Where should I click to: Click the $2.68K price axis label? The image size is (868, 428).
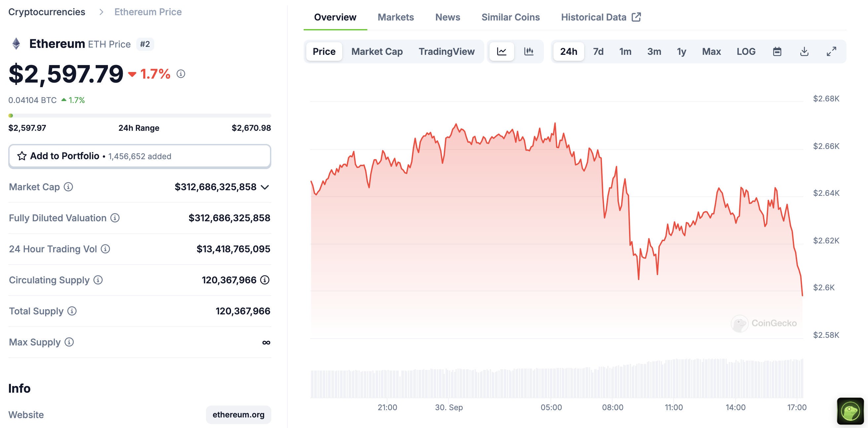click(x=826, y=98)
